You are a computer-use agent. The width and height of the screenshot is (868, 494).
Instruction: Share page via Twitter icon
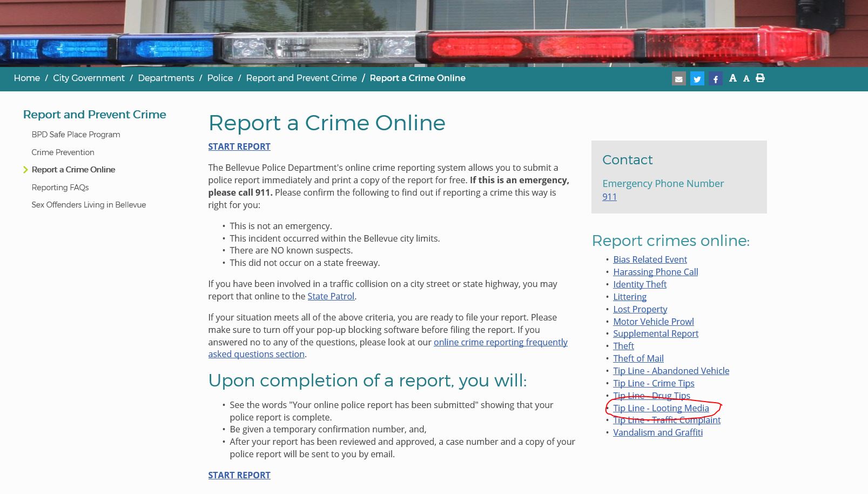[697, 79]
